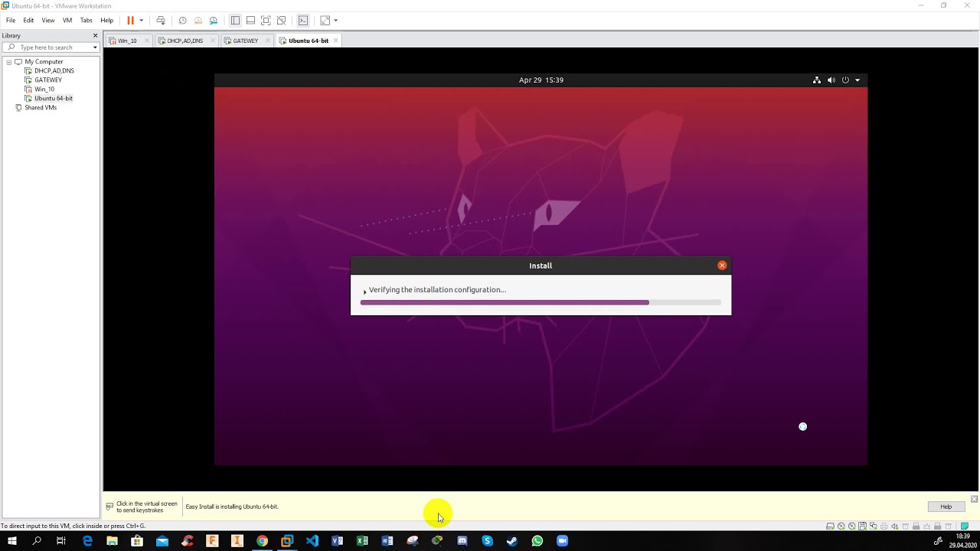Screen dimensions: 980x551
Task: Enter full screen mode
Action: pyautogui.click(x=266, y=21)
